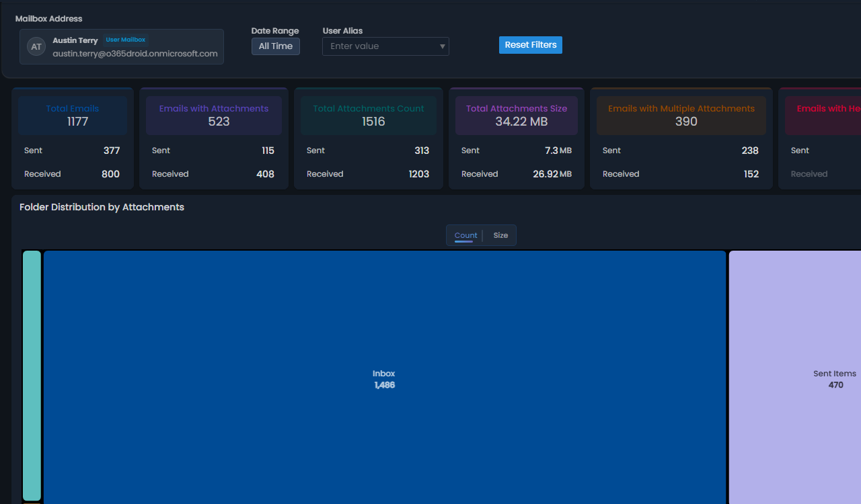This screenshot has width=861, height=504.
Task: Click the narrow teal folder strip in treemap
Action: 32,376
